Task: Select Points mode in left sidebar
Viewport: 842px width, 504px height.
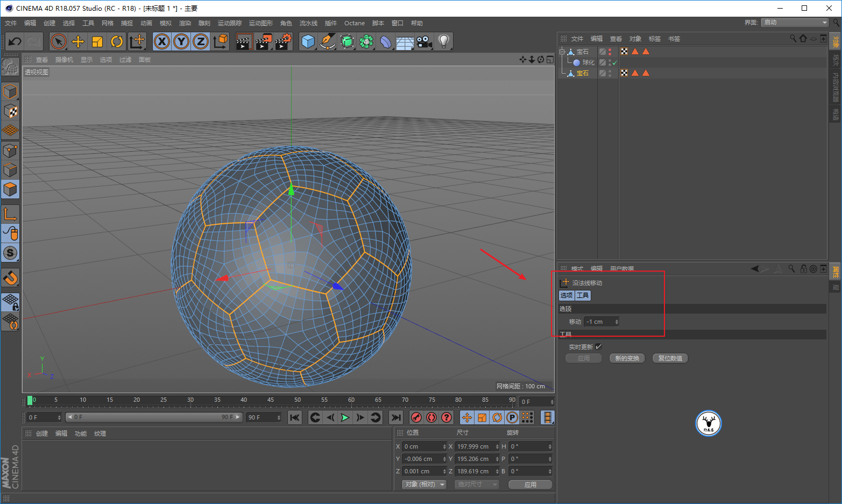Action: [10, 150]
